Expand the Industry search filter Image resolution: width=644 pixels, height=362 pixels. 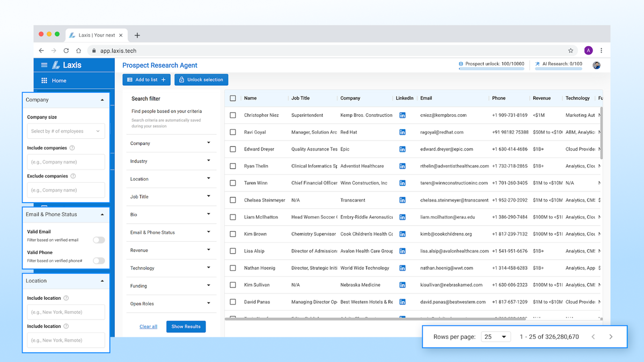(171, 161)
